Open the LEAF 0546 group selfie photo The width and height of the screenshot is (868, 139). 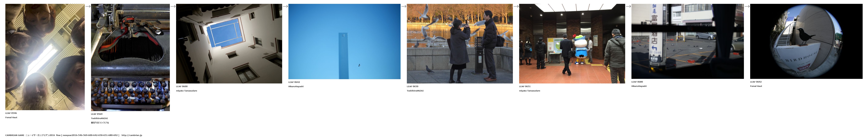tap(45, 57)
